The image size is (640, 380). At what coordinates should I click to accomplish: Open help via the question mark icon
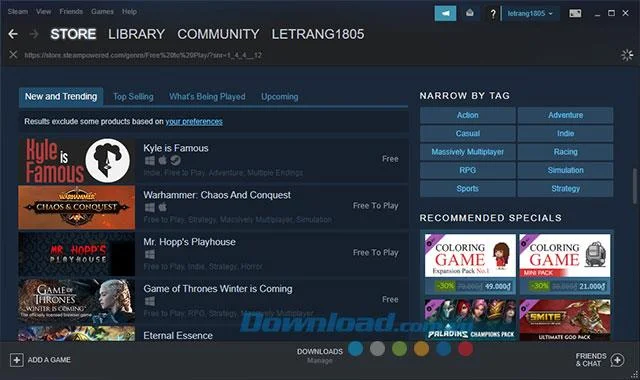(493, 14)
